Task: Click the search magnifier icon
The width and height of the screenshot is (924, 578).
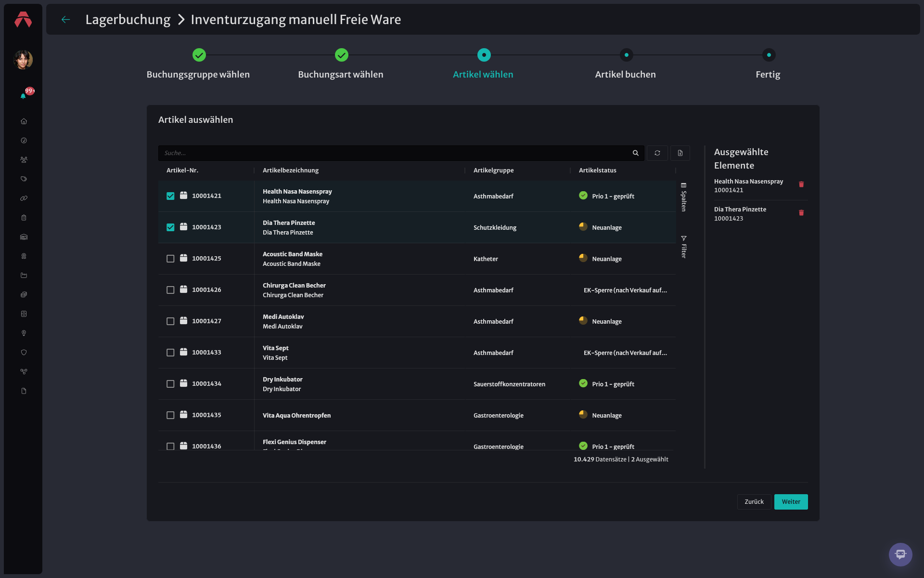Action: [x=635, y=153]
